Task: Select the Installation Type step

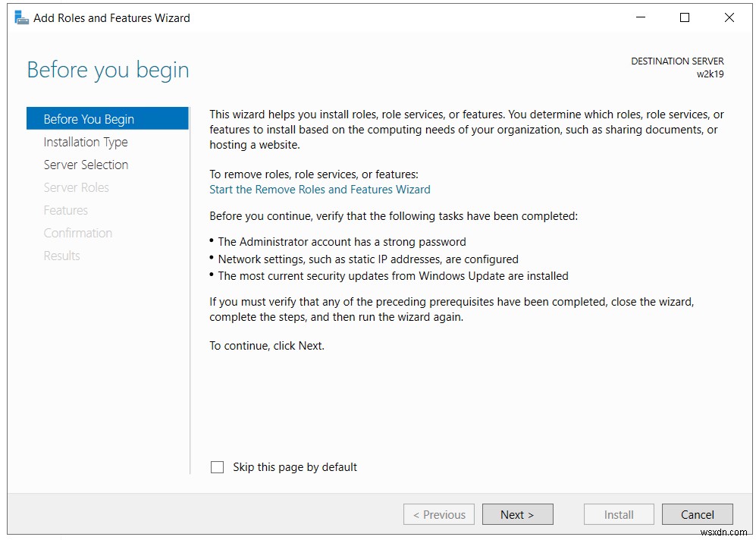Action: pos(86,142)
